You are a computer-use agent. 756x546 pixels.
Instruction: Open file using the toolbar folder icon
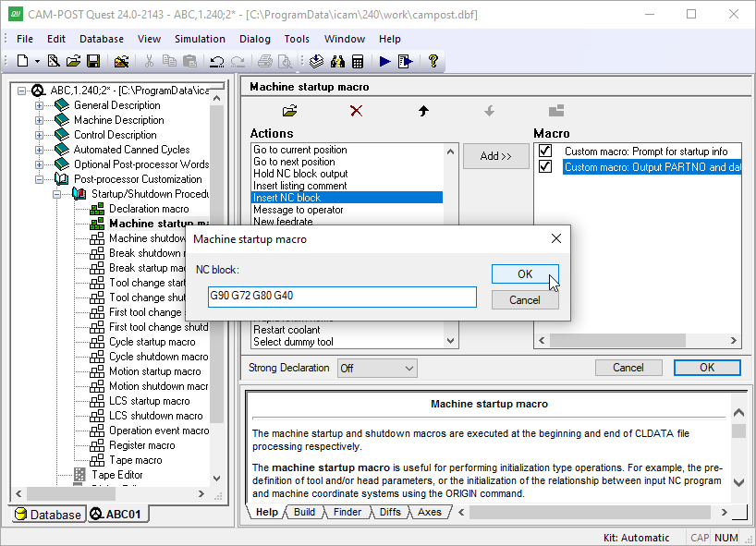73,61
